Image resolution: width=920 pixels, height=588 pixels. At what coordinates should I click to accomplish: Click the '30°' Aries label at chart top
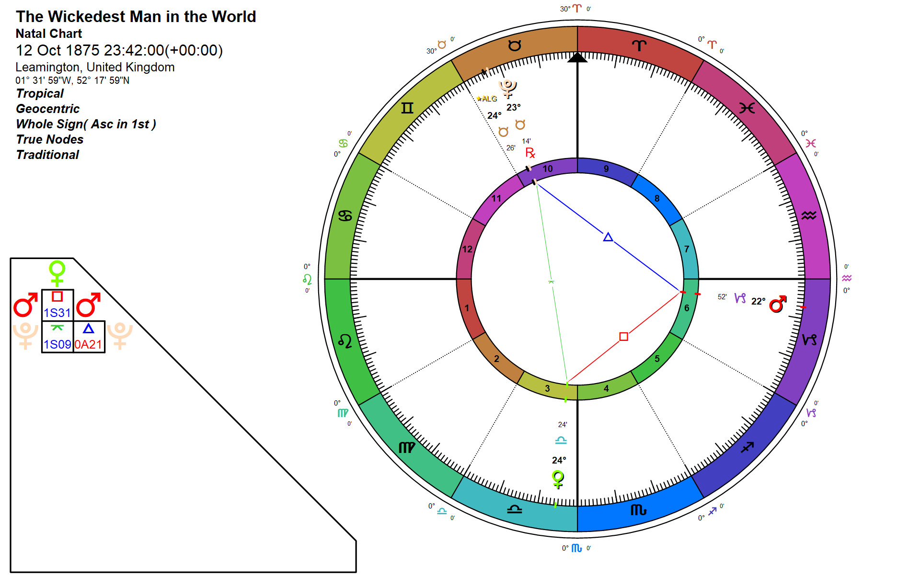(565, 9)
